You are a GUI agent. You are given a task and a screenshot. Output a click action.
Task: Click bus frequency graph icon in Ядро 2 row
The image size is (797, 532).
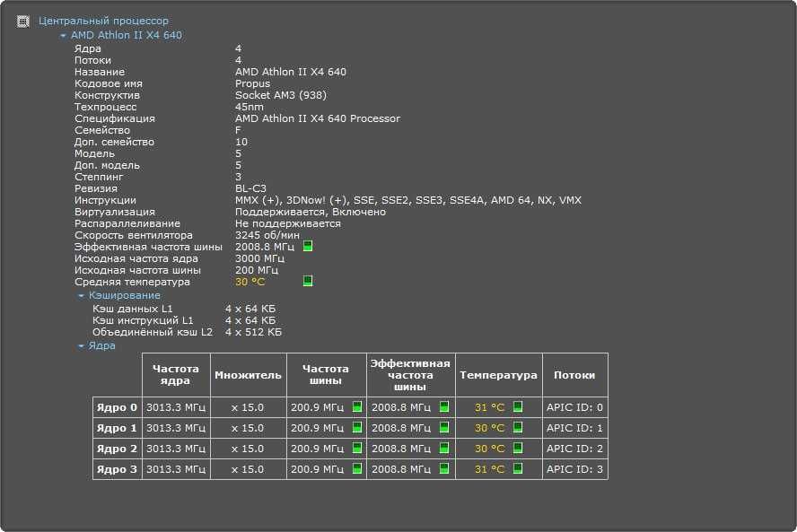[357, 449]
